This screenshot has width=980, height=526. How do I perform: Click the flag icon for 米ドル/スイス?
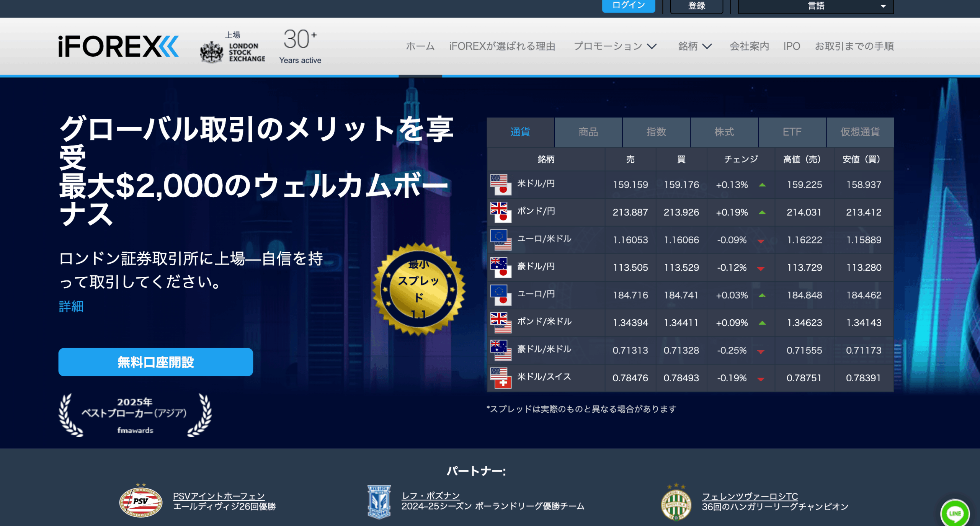click(501, 377)
